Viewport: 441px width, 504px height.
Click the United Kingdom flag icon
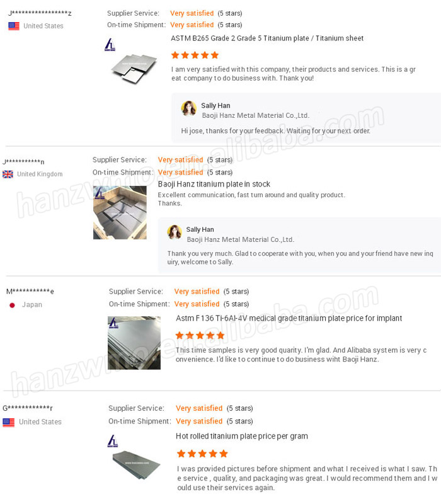point(8,174)
